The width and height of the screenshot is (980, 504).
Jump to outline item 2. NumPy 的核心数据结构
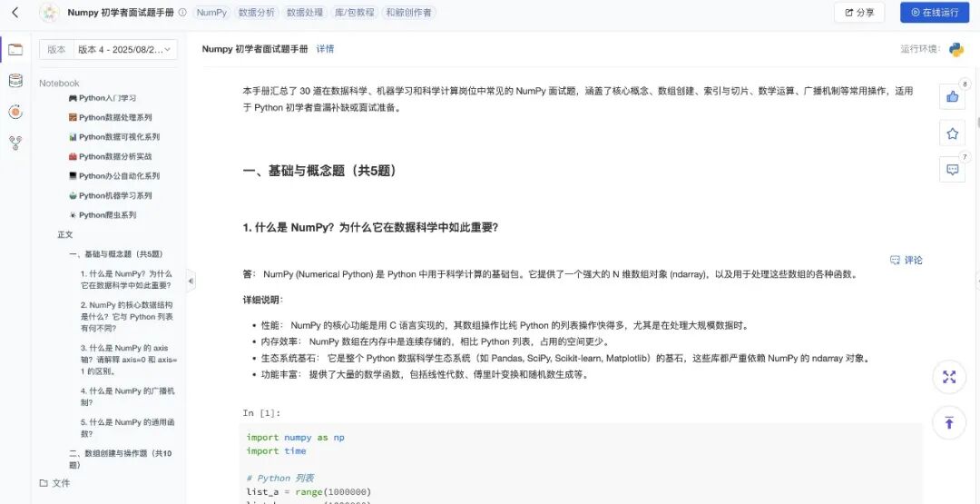point(127,316)
